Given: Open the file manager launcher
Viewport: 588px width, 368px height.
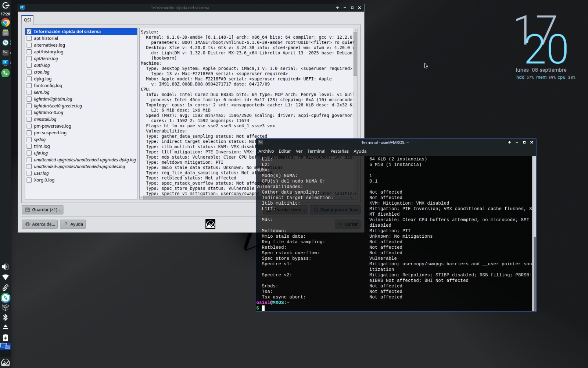Looking at the screenshot, I should (6, 33).
